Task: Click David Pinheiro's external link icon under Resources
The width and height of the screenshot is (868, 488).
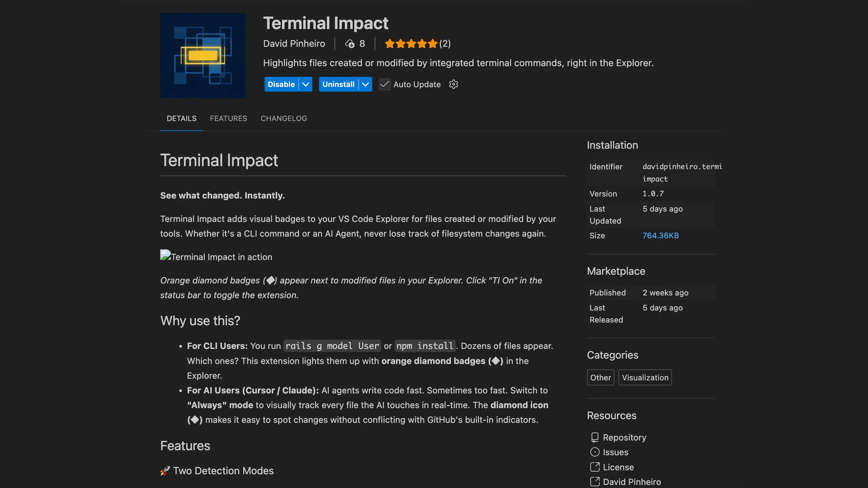Action: point(595,482)
